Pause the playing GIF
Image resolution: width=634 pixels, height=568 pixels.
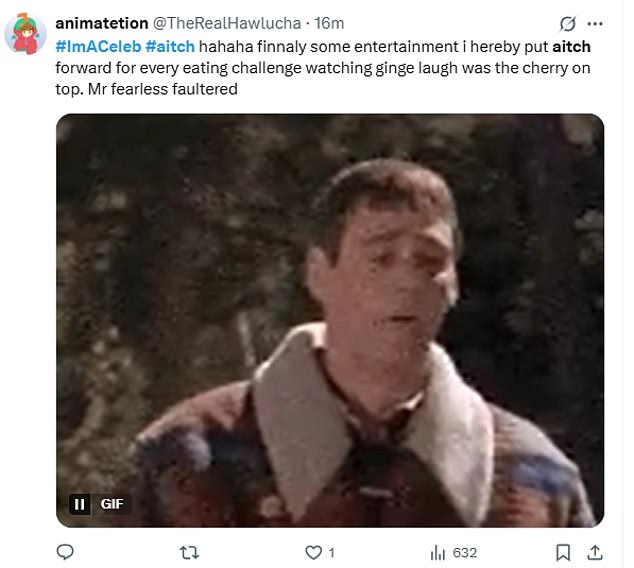coord(79,504)
